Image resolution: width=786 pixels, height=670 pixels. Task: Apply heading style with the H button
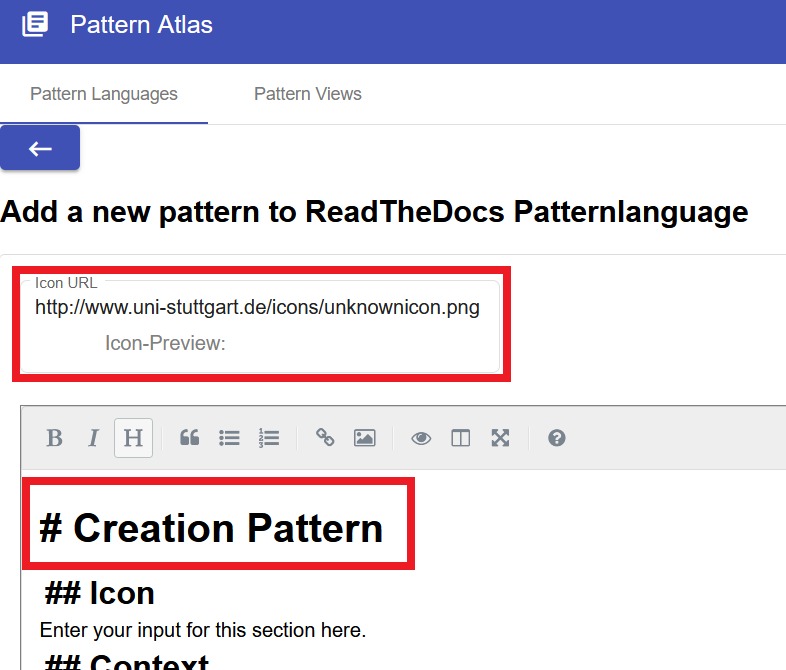tap(133, 438)
